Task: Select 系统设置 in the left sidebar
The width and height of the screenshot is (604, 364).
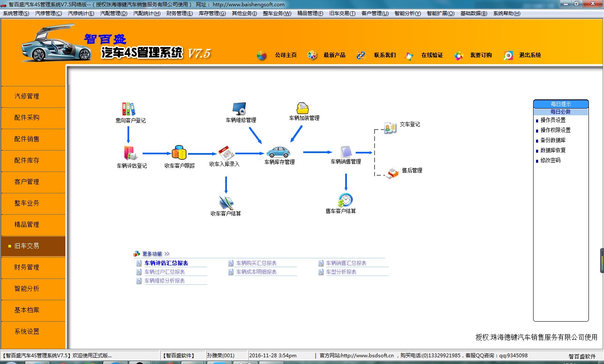Action: tap(33, 332)
